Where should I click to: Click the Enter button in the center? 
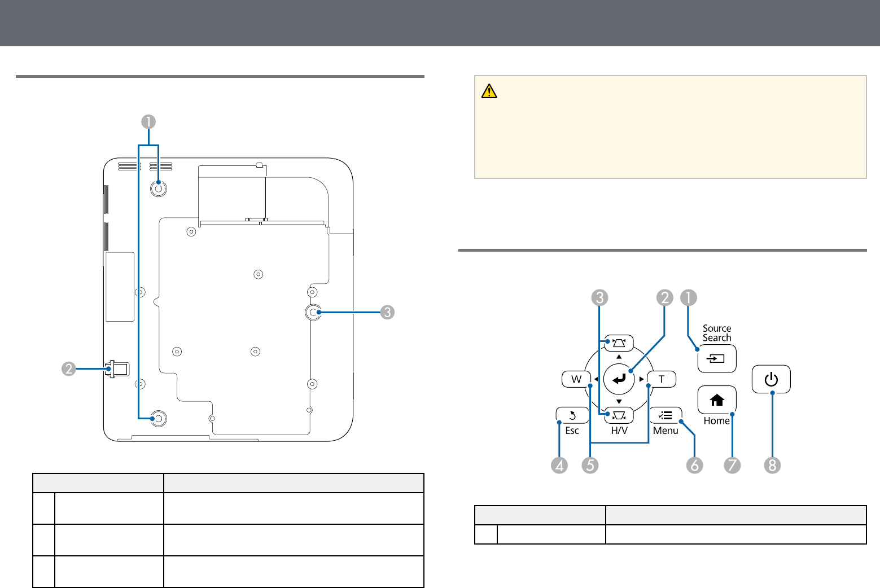tap(619, 379)
